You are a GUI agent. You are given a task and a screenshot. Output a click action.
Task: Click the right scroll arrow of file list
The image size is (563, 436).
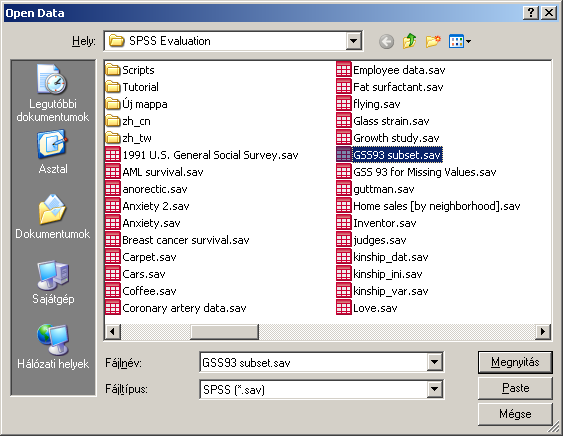(x=543, y=331)
